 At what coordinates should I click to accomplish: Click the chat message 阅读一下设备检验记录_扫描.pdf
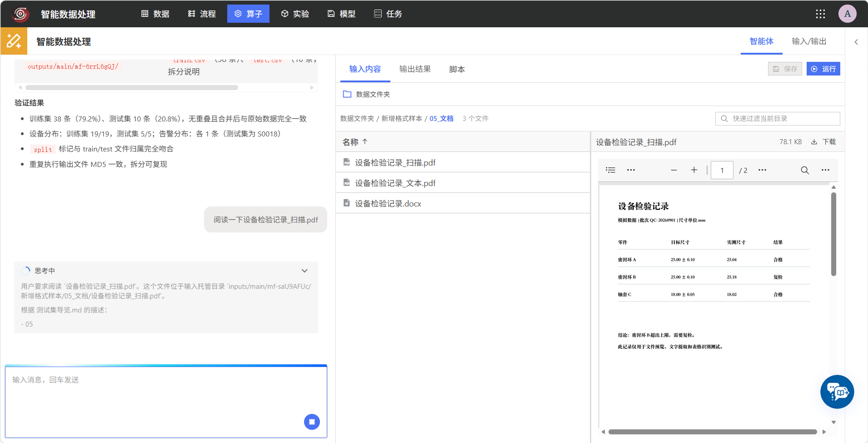click(x=265, y=220)
